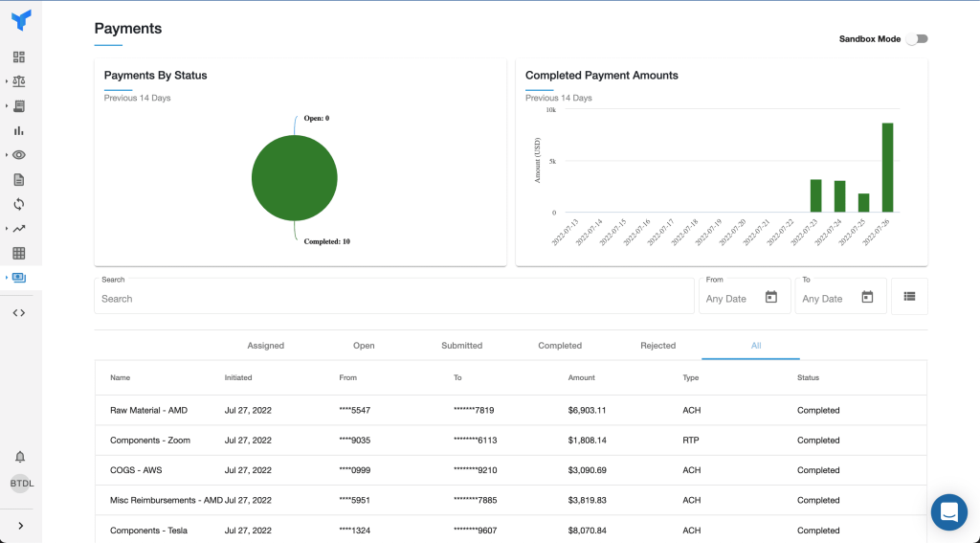Click the From column header
This screenshot has width=980, height=543.
coord(348,378)
